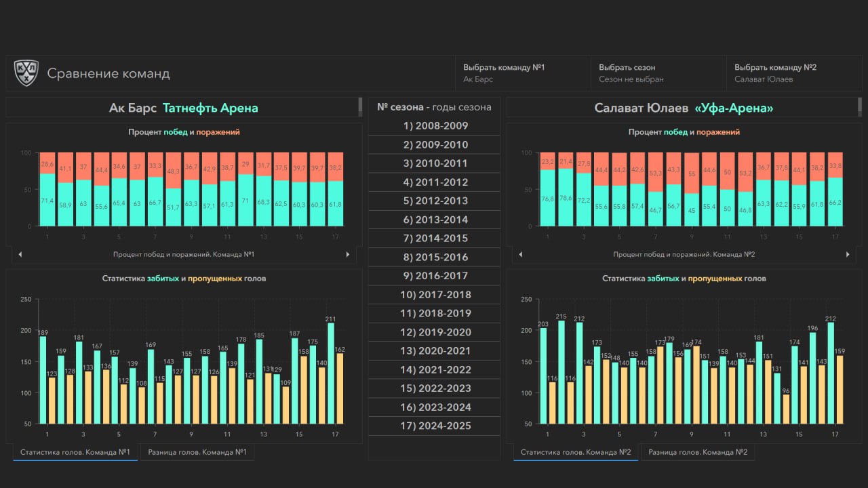Switch to 'Статистика голов. Команда №1' tab
Image resolution: width=868 pixels, height=488 pixels.
pos(75,452)
